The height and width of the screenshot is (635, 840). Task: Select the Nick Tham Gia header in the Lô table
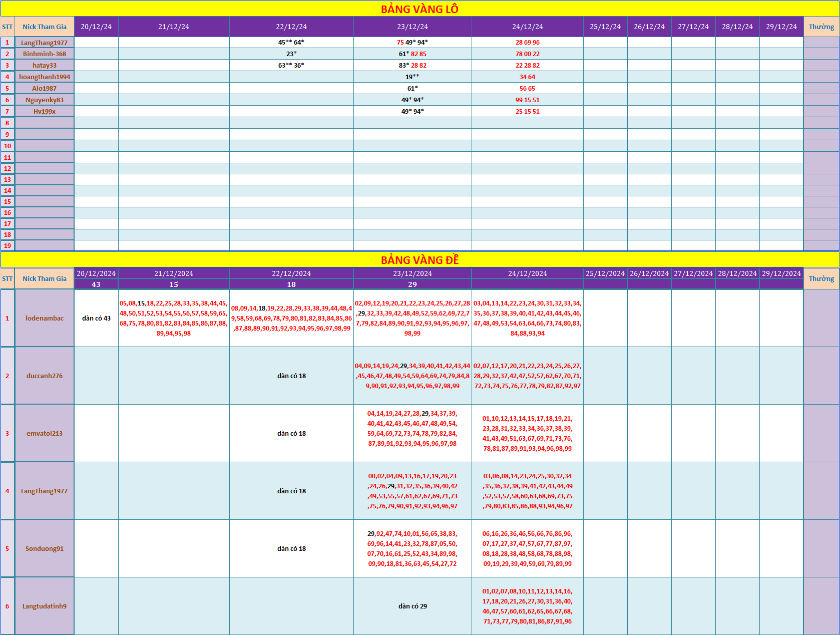[x=45, y=27]
